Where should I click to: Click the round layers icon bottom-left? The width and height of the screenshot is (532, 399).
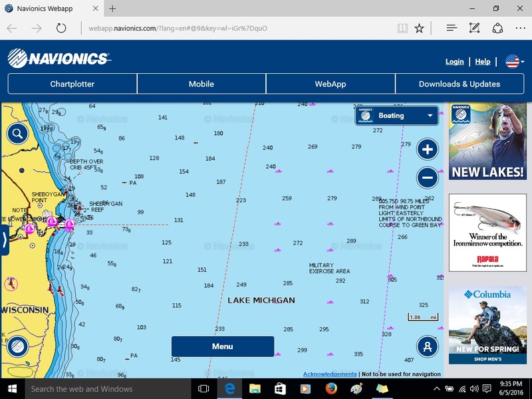(17, 346)
